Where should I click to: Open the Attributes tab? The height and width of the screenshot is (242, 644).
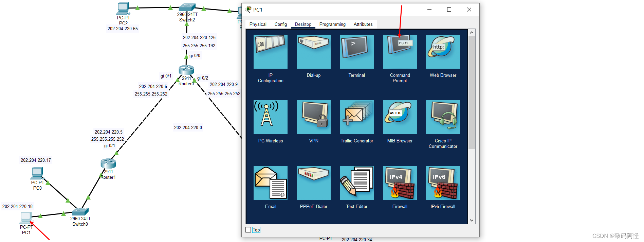[x=363, y=24]
